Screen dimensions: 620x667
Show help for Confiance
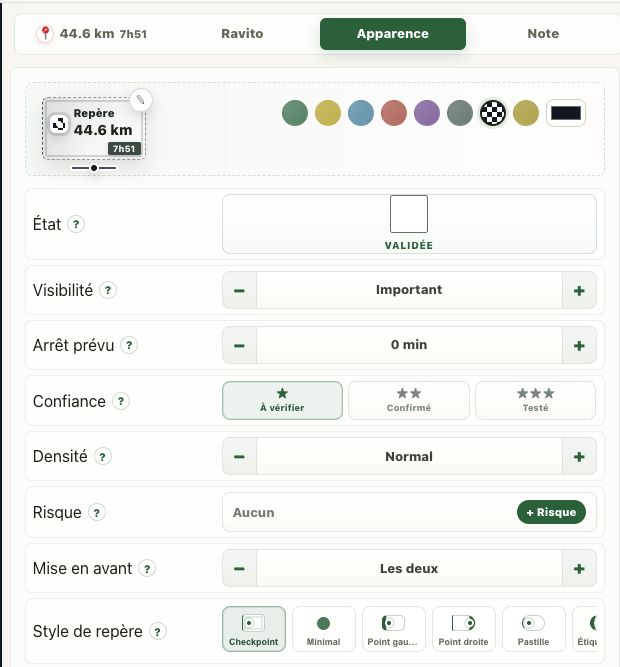(x=121, y=401)
